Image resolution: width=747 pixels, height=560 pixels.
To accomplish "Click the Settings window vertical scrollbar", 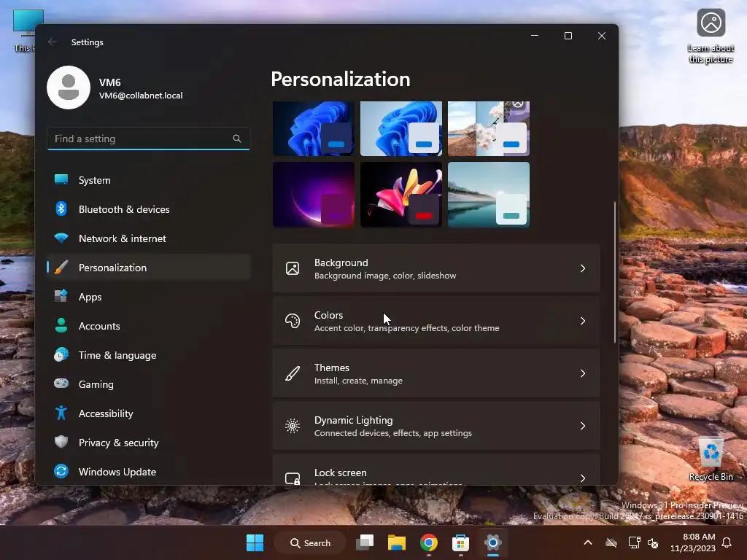I will (x=614, y=271).
